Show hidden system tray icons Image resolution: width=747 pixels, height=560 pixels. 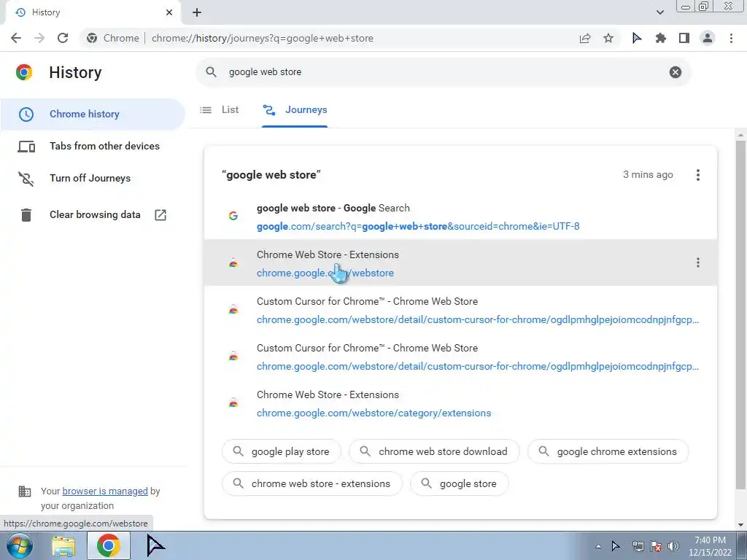[x=598, y=546]
